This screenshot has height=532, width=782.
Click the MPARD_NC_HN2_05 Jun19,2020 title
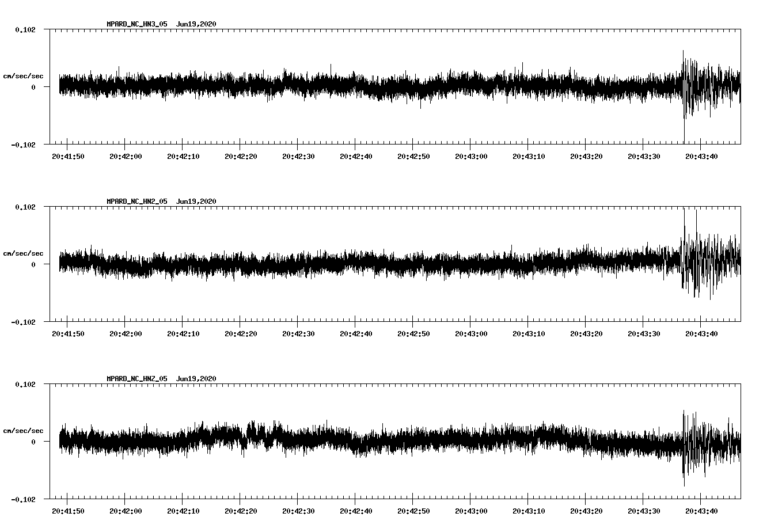(x=161, y=201)
